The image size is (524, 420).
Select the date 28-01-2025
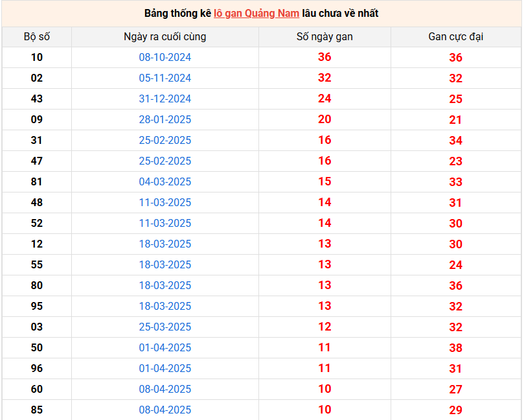point(165,120)
